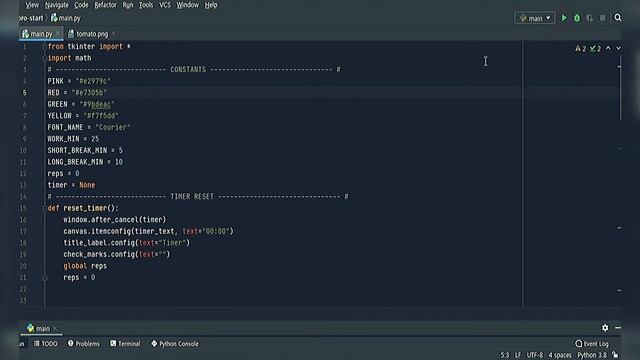Change the UTF-8 file encoding
The width and height of the screenshot is (640, 360).
pyautogui.click(x=535, y=355)
